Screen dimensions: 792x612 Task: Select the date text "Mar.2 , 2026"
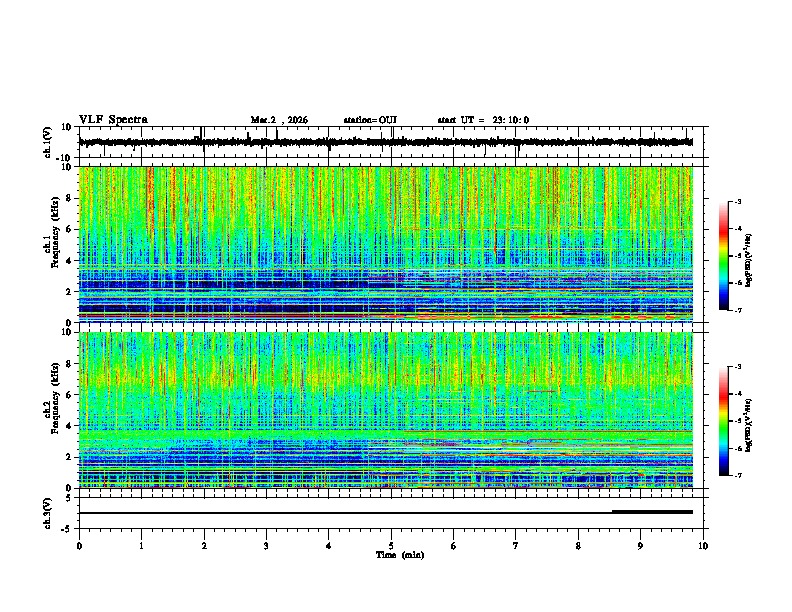pyautogui.click(x=279, y=120)
